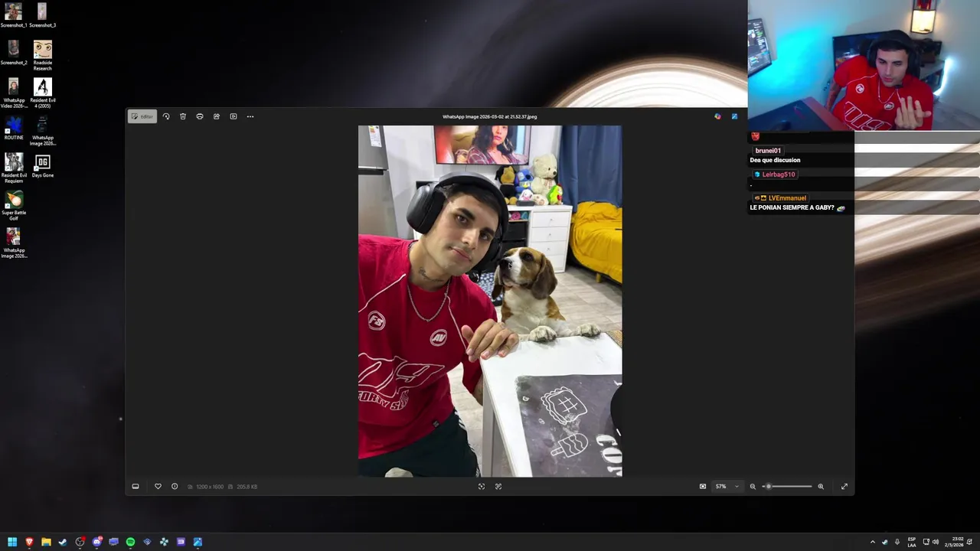This screenshot has width=980, height=551.
Task: Click chat username LVEmmanuel
Action: [x=787, y=198]
